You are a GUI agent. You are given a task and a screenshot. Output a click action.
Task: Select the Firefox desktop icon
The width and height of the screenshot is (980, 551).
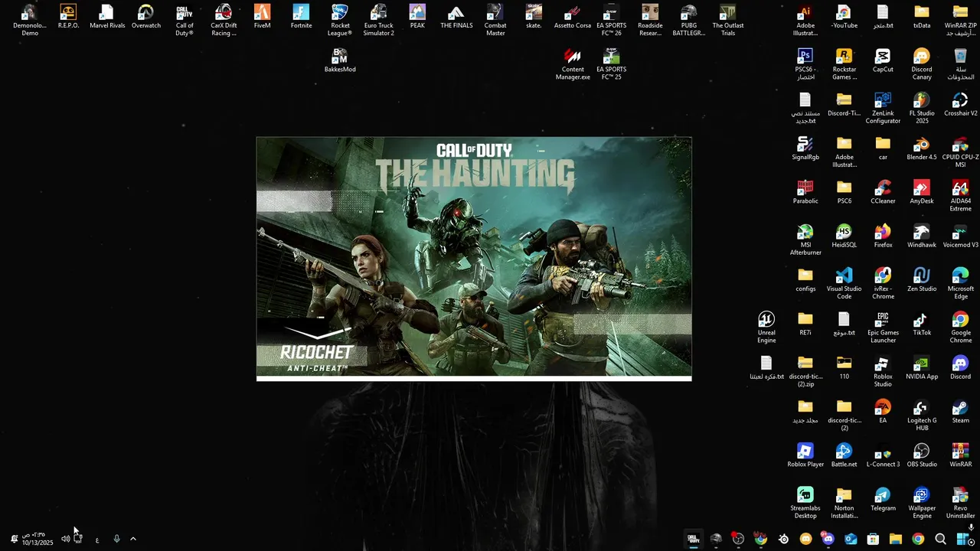click(883, 236)
